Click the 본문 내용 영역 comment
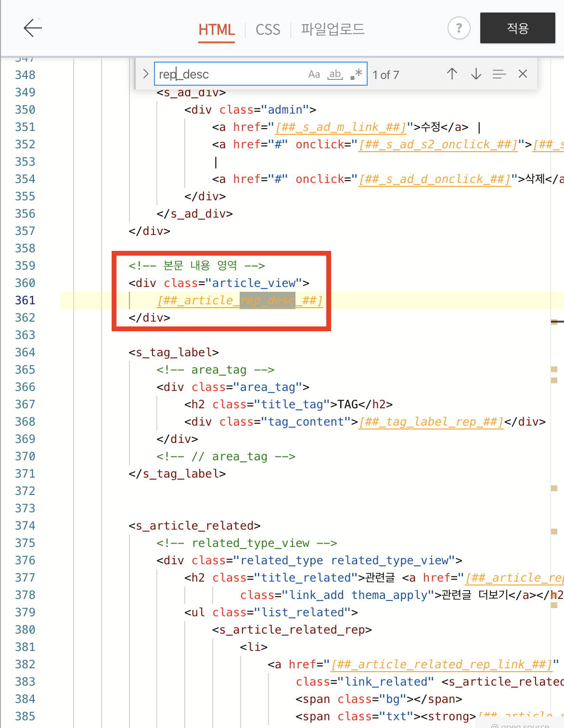The height and width of the screenshot is (728, 564). pyautogui.click(x=197, y=266)
